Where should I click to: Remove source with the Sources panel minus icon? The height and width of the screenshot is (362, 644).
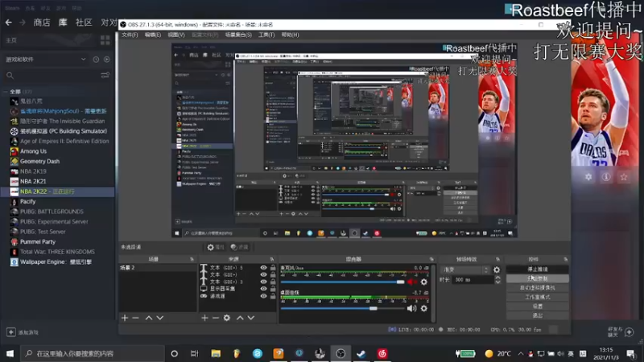pyautogui.click(x=215, y=318)
